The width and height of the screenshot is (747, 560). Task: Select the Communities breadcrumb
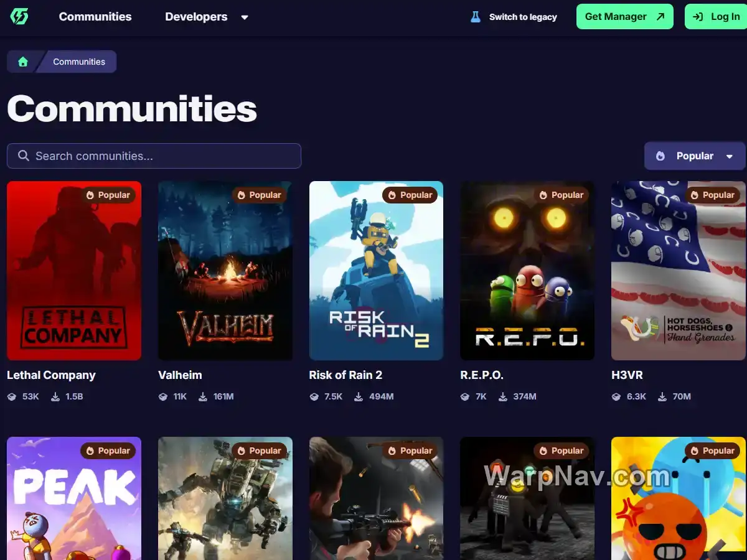click(x=79, y=62)
